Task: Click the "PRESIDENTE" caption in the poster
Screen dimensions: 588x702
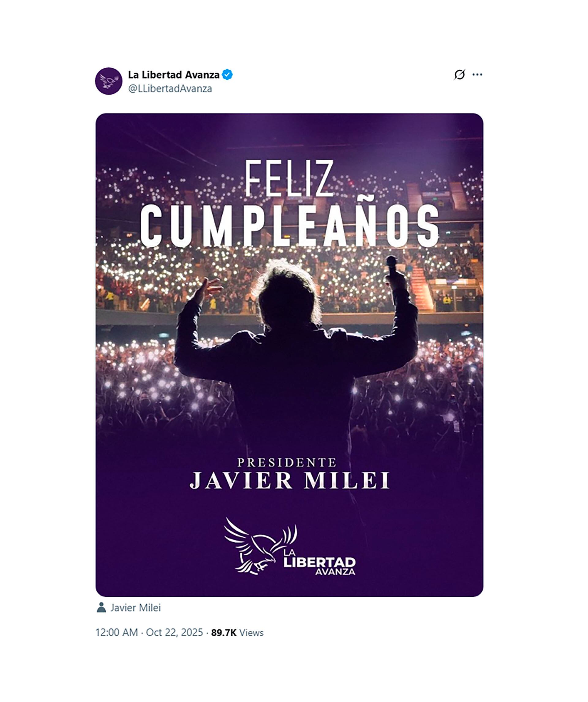Action: 287,463
